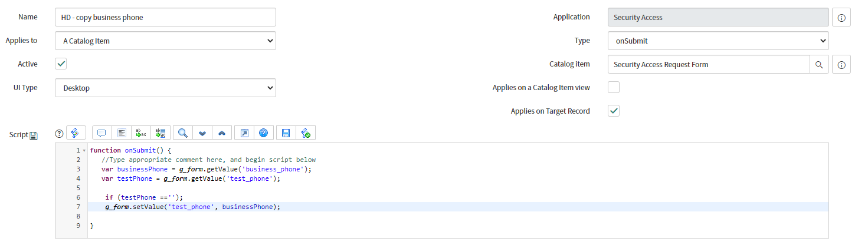Click the Catalog item reference field
The image size is (868, 245).
tap(709, 64)
